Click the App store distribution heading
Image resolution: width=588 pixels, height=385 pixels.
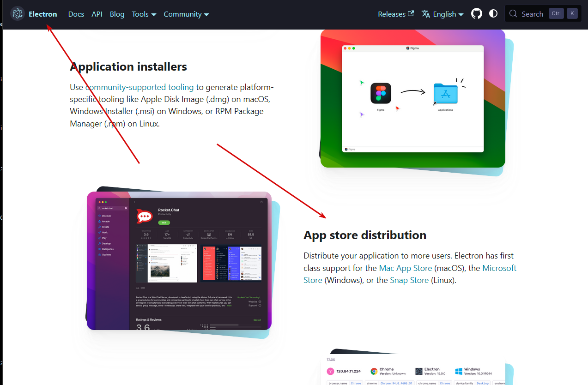365,235
